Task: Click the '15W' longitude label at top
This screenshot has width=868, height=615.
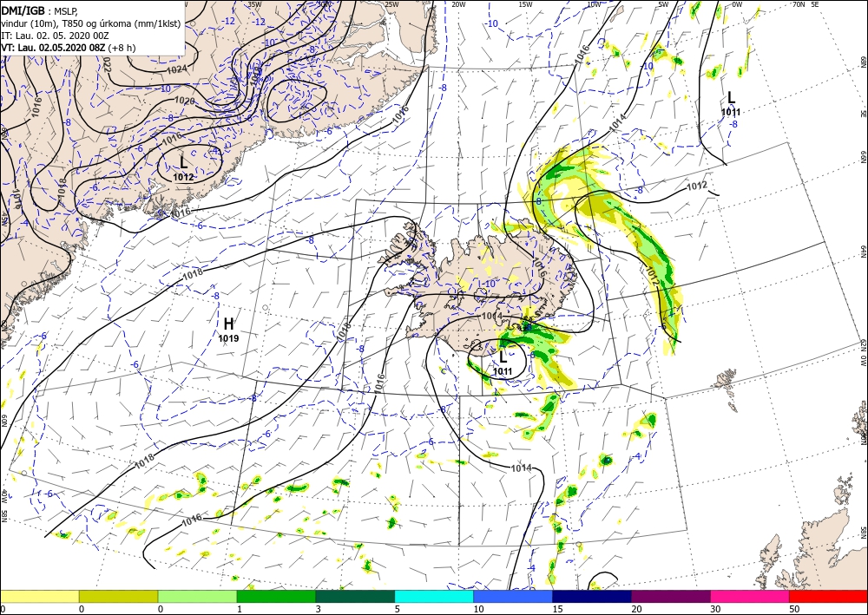Action: click(525, 4)
